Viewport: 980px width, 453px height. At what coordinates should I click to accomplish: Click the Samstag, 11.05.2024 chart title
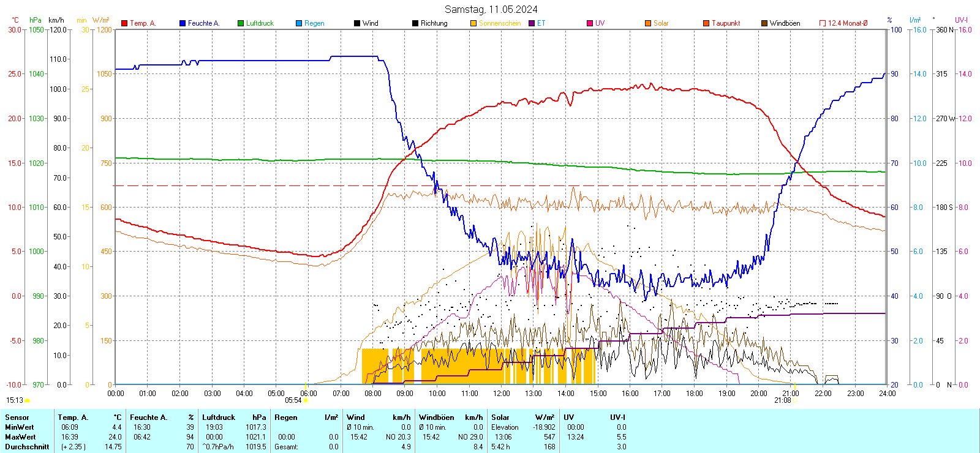pos(491,9)
